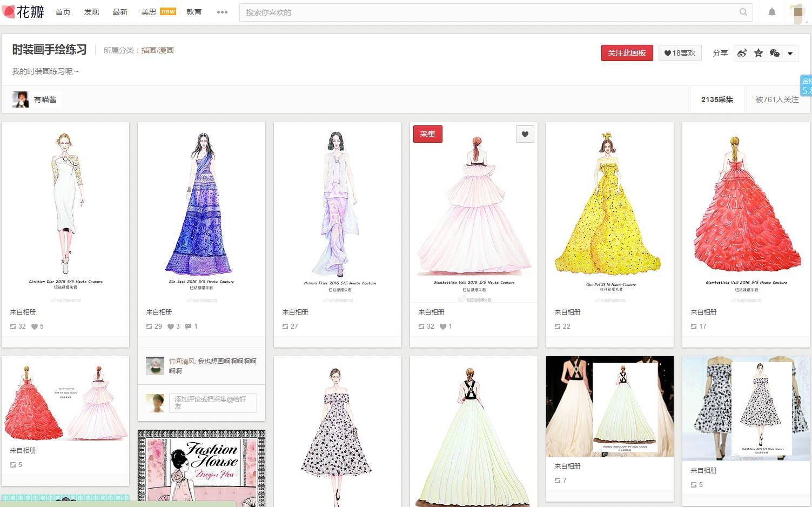Share board to Weibo icon
Image resolution: width=812 pixels, height=507 pixels.
coord(742,53)
